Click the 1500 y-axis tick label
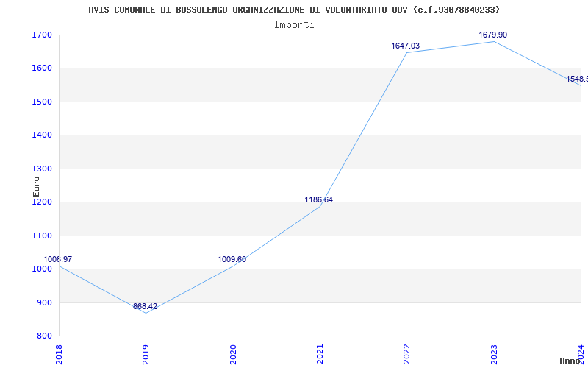The height and width of the screenshot is (368, 588). pos(42,102)
